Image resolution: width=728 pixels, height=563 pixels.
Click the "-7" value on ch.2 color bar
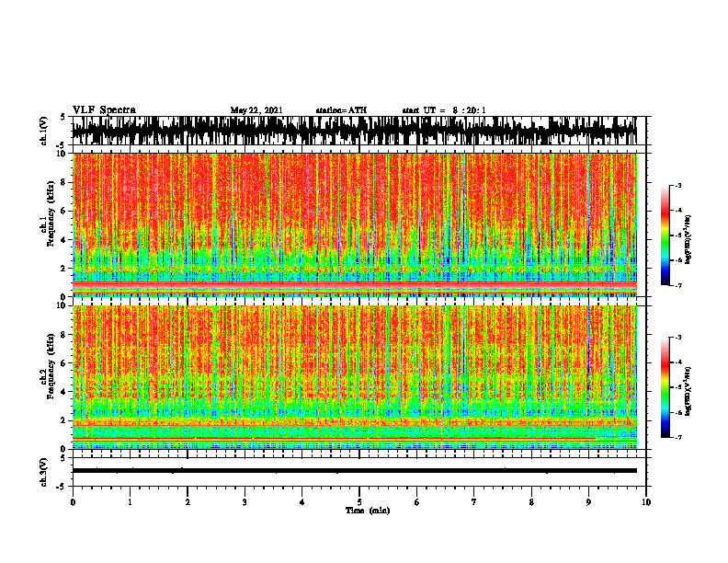(677, 437)
